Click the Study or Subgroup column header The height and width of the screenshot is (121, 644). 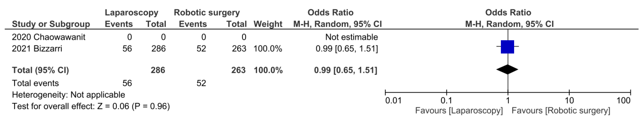click(51, 24)
